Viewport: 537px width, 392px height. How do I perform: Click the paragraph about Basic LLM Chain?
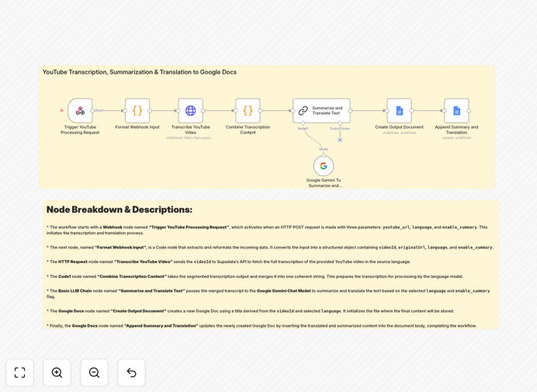[x=268, y=293]
